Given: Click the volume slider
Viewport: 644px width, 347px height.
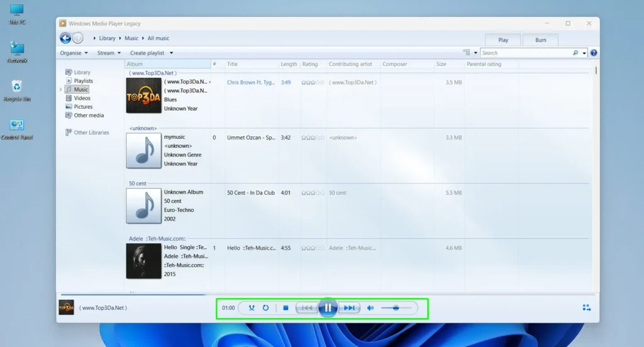Looking at the screenshot, I should (x=396, y=308).
